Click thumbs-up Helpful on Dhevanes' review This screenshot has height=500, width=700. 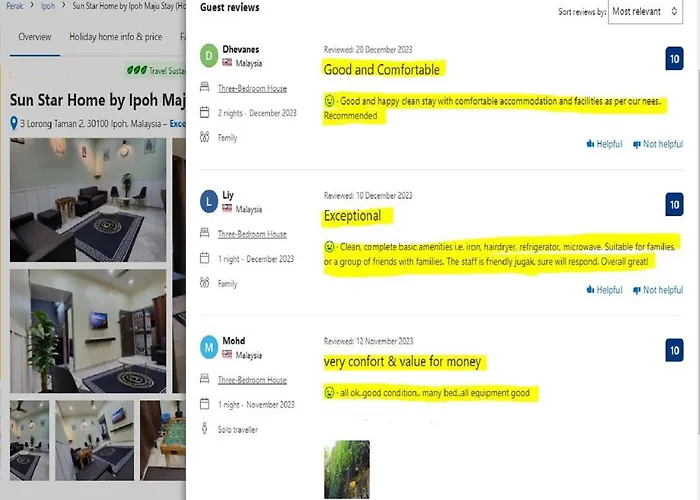604,144
